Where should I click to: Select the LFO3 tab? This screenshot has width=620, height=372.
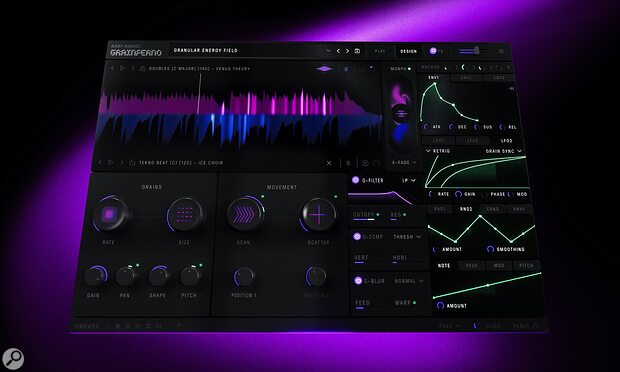click(x=507, y=140)
